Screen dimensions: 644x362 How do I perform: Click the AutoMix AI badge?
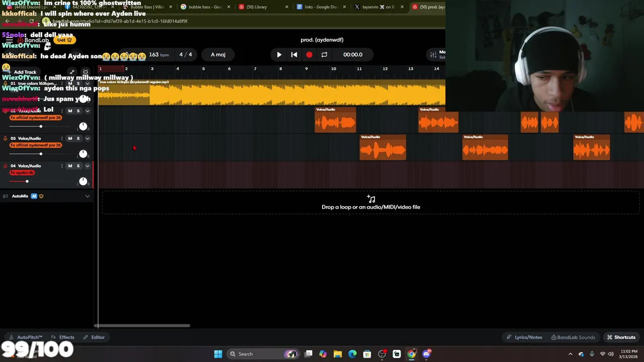pos(34,196)
